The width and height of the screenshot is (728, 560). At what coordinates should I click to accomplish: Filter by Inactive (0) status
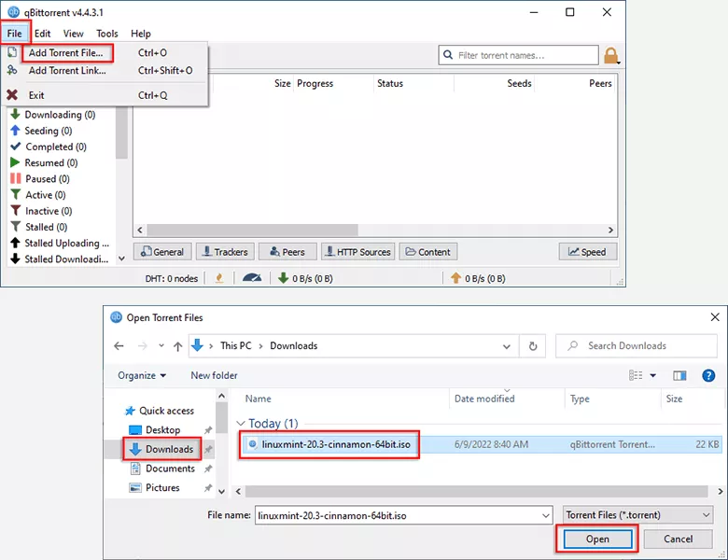(x=49, y=211)
